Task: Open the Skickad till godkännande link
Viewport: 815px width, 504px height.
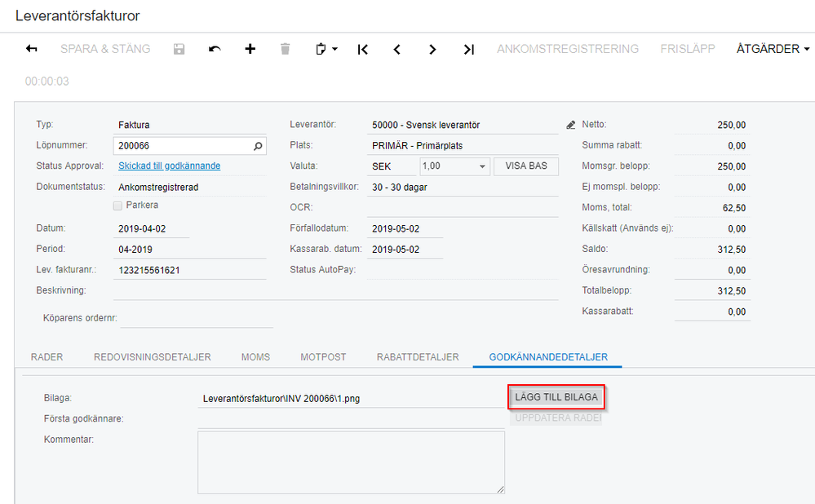Action: (x=170, y=166)
